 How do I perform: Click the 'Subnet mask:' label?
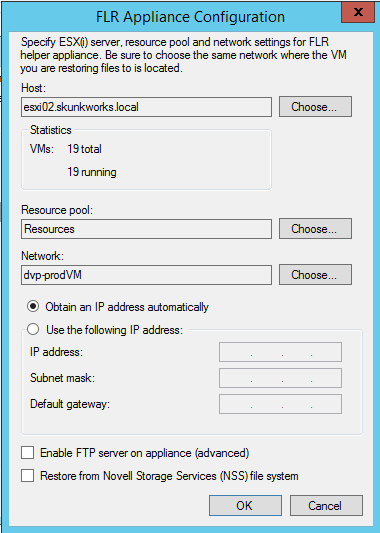(x=62, y=378)
